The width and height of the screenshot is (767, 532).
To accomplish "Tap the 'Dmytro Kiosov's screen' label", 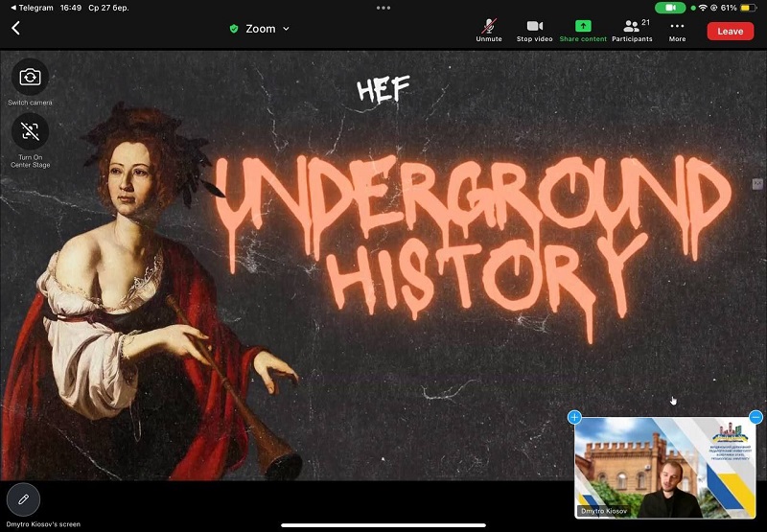I will (43, 524).
